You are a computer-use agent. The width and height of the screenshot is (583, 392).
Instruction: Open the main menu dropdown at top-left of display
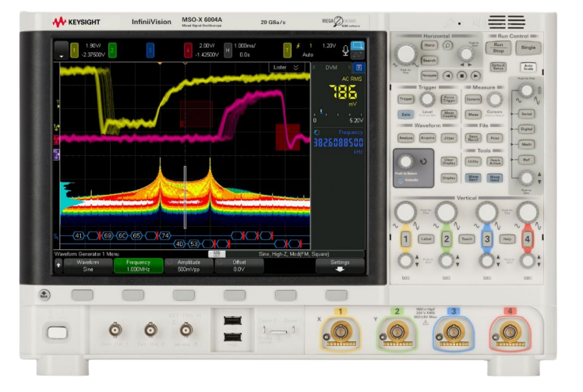[62, 50]
